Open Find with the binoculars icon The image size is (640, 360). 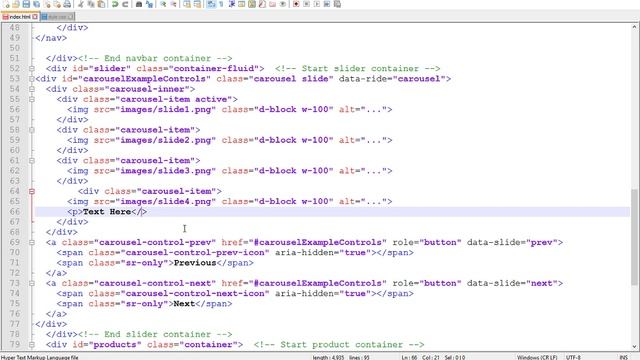(139, 4)
